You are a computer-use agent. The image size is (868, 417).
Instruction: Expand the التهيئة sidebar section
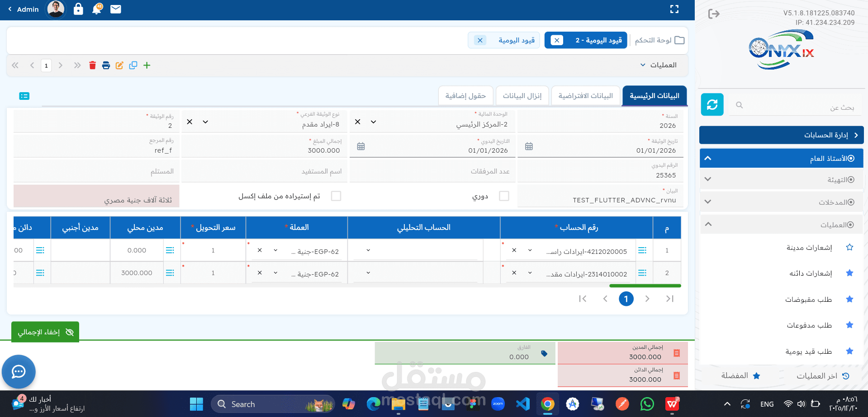782,180
